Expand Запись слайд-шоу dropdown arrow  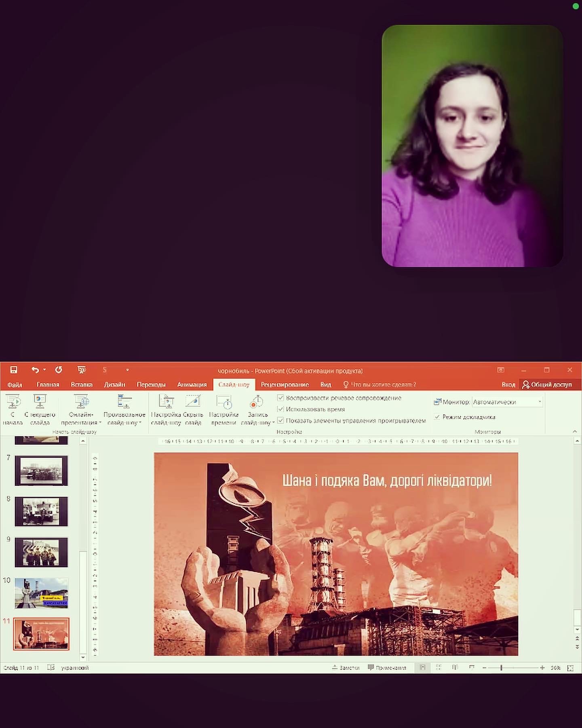point(273,423)
